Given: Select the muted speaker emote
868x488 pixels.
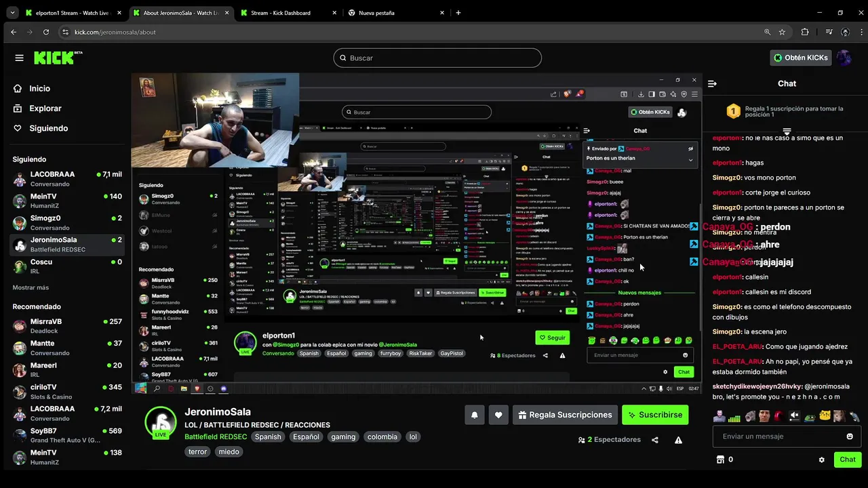Looking at the screenshot, I should [x=795, y=415].
